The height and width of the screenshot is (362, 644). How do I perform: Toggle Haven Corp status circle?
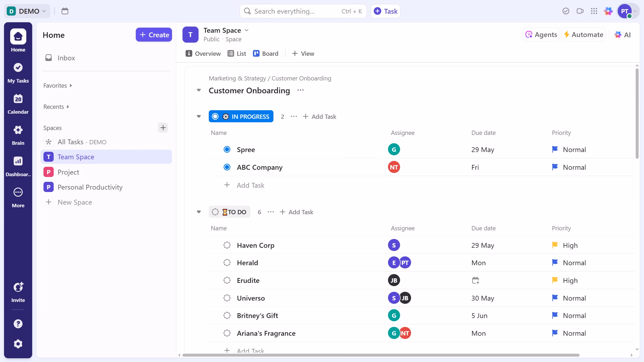[227, 245]
